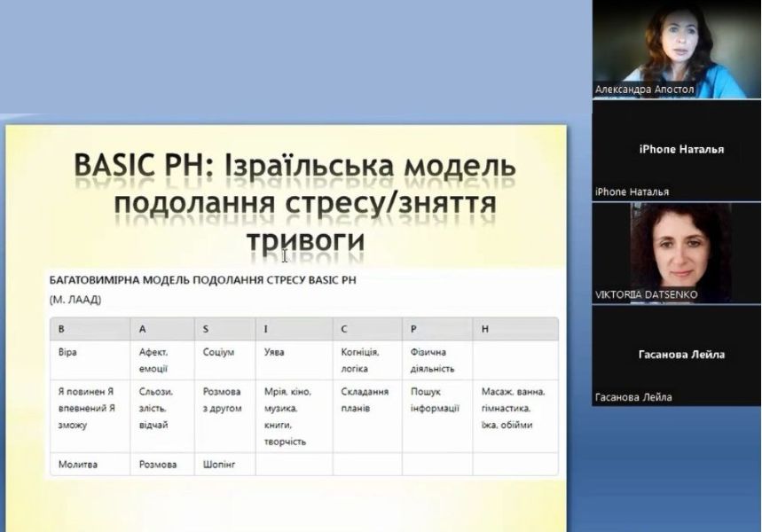The width and height of the screenshot is (762, 532).
Task: Click the 'A' column header
Action: pyautogui.click(x=162, y=329)
